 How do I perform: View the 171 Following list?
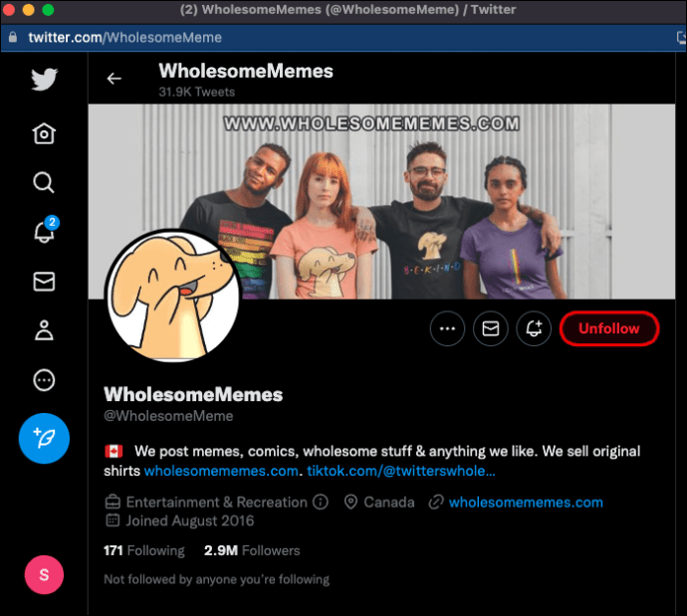(144, 550)
